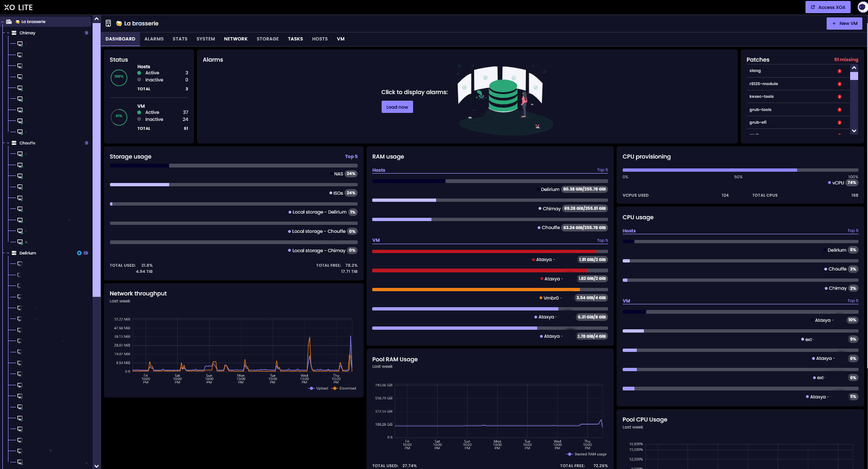Viewport: 868px width, 469px height.
Task: Click the Top 5 label in Storage usage
Action: 351,157
